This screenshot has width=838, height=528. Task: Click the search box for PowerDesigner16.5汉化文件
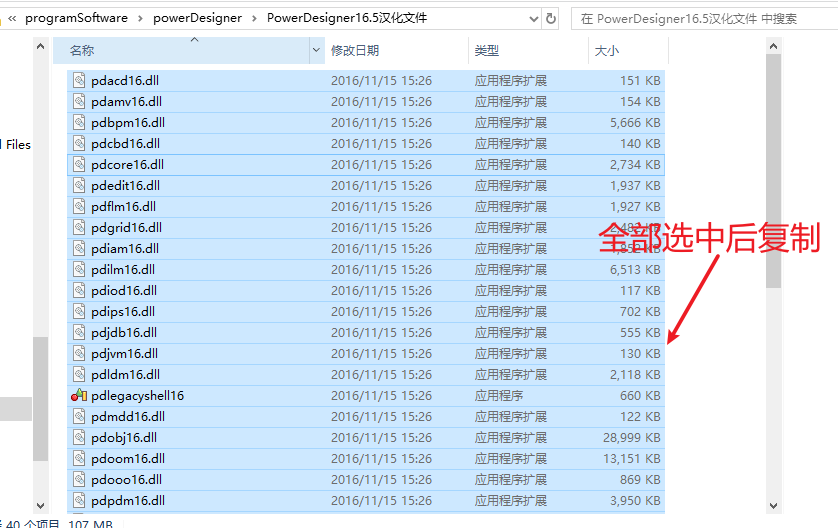click(704, 19)
